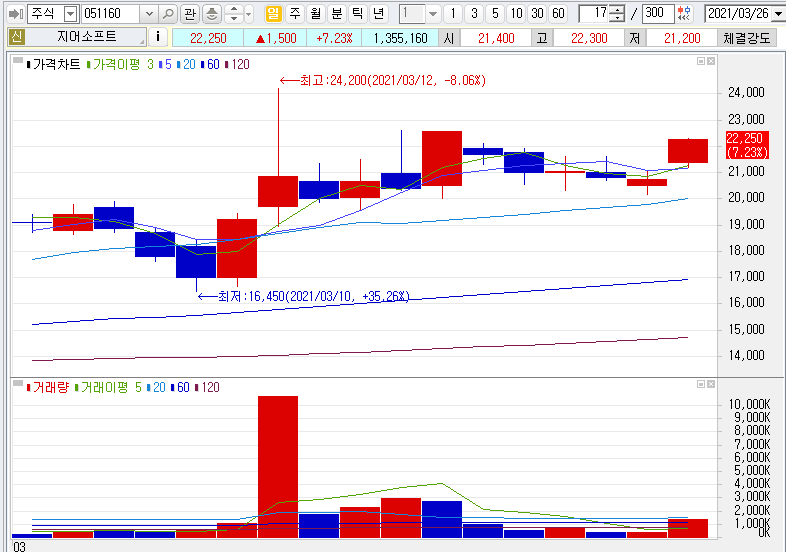Image resolution: width=786 pixels, height=552 pixels.
Task: Click the percent change +7.23%
Action: pos(334,38)
